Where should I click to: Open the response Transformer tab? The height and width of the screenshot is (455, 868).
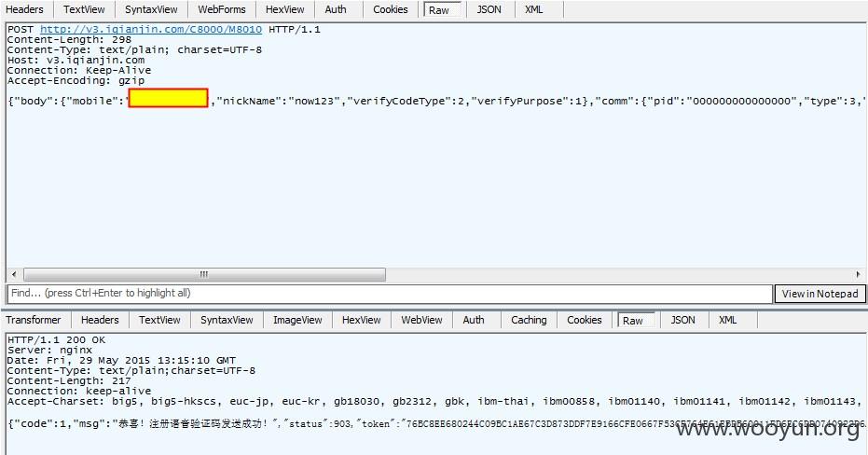coord(34,320)
